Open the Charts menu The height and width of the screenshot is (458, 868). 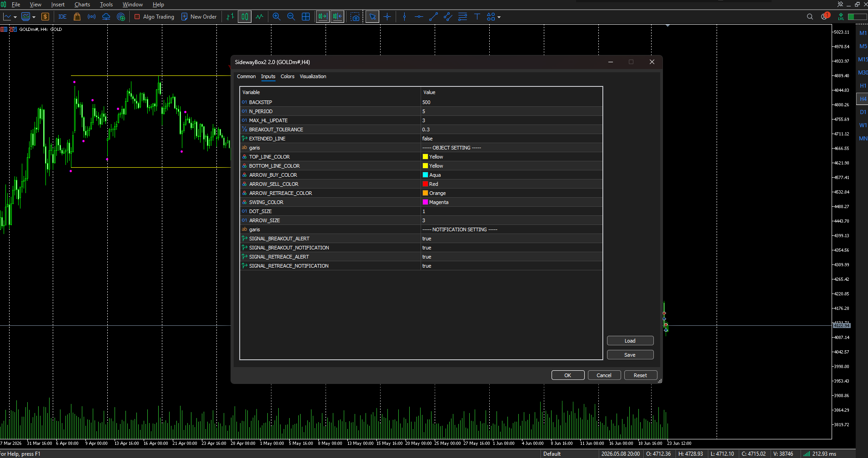coord(82,5)
